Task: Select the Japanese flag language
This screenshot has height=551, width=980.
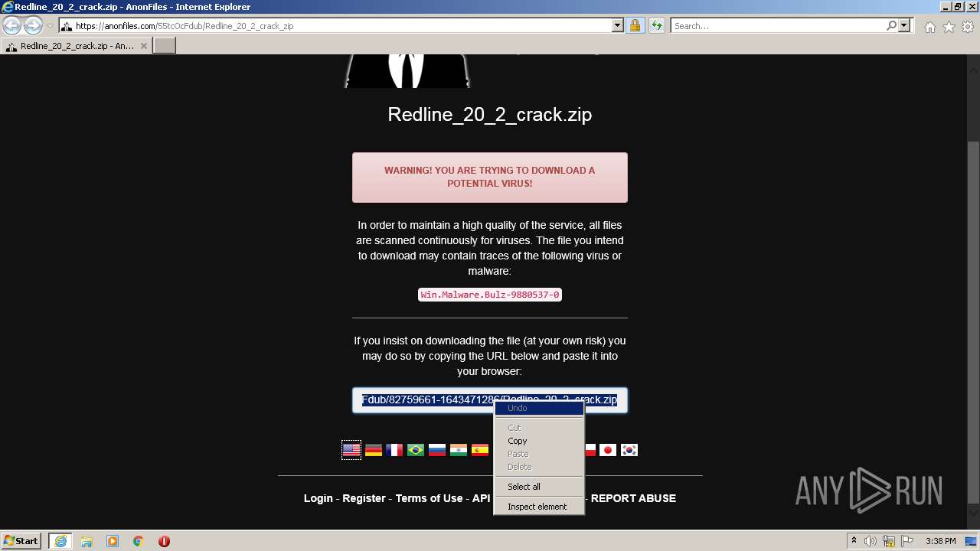Action: (x=608, y=450)
